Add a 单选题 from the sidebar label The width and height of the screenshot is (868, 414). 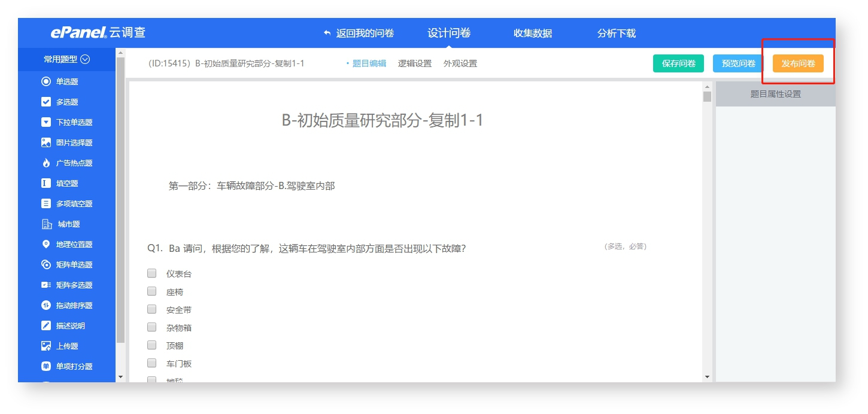coord(67,81)
